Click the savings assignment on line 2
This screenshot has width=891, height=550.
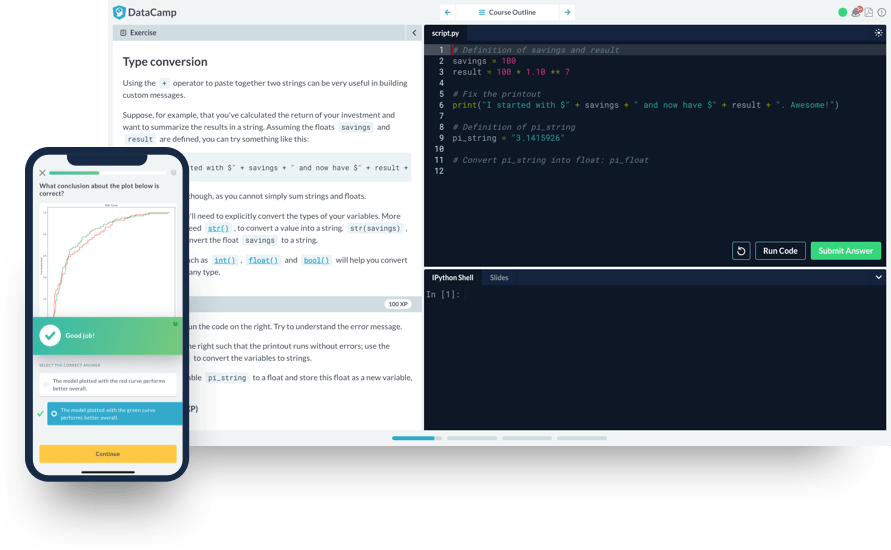pos(484,61)
